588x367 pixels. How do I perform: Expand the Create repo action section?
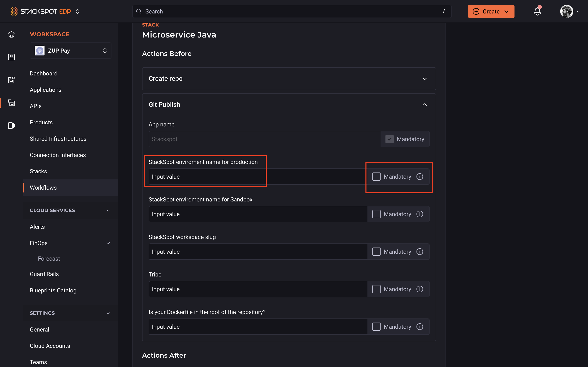(424, 79)
